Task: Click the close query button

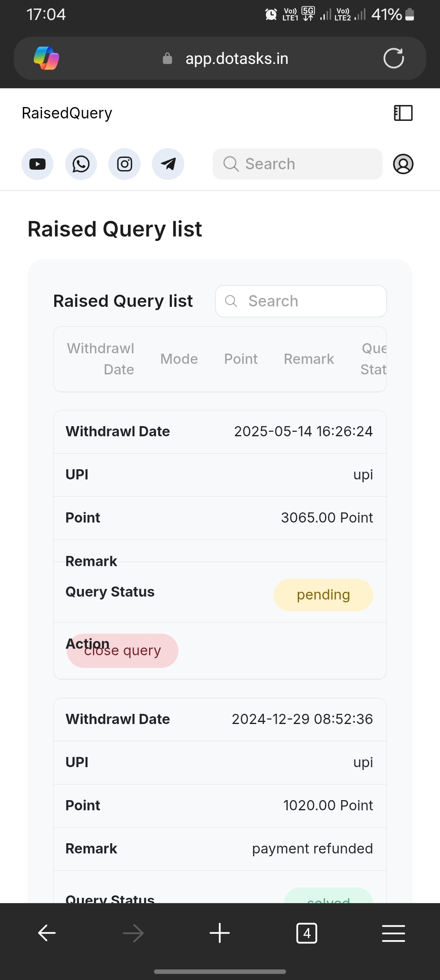Action: point(123,650)
